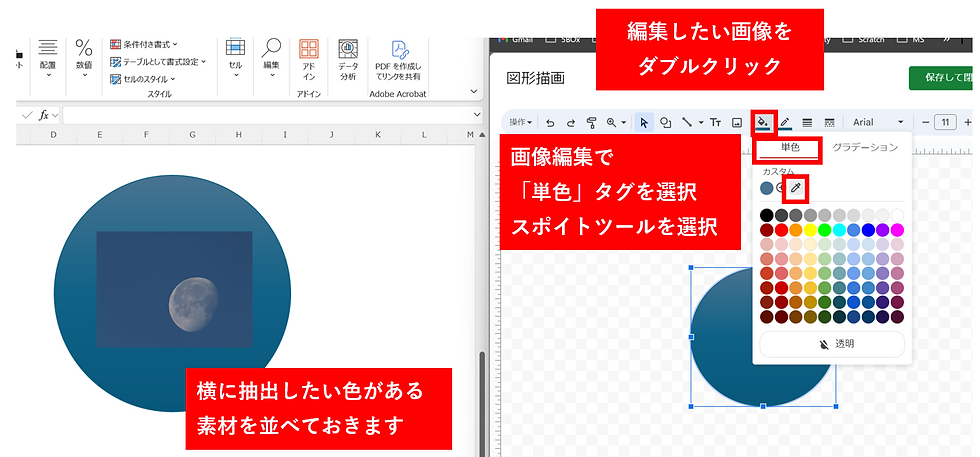Expand the Number (数値) group
980x457 pixels.
coord(84,59)
